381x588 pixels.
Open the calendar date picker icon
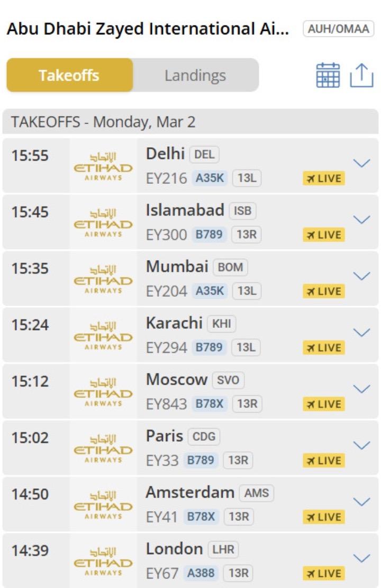coord(328,75)
